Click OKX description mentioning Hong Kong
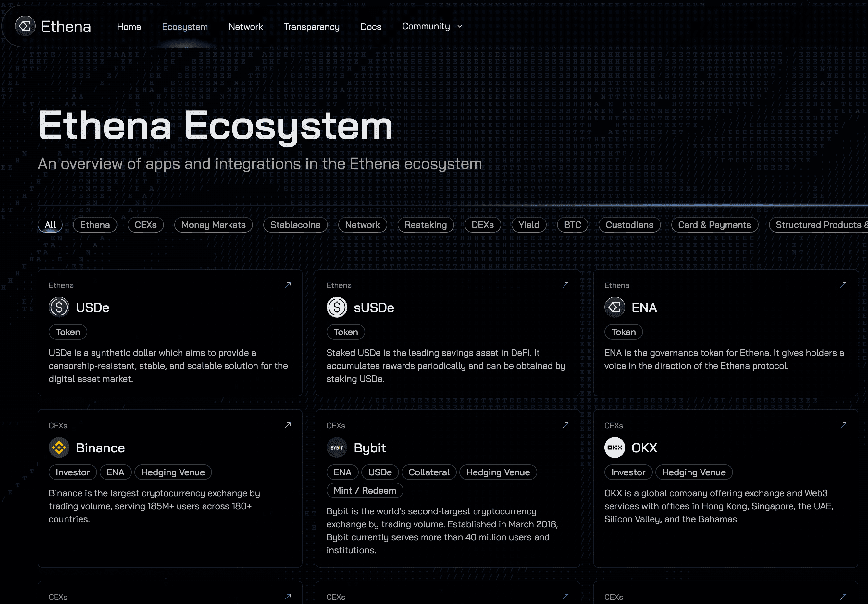The height and width of the screenshot is (604, 868). pos(719,506)
